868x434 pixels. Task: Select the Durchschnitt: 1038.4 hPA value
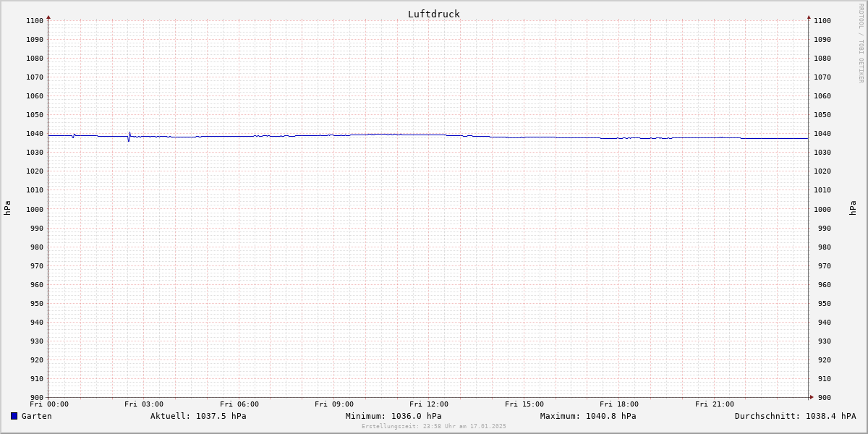796,416
